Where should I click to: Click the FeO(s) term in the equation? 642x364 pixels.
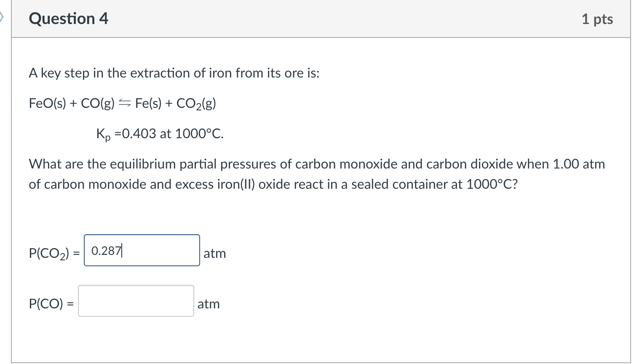coord(47,103)
